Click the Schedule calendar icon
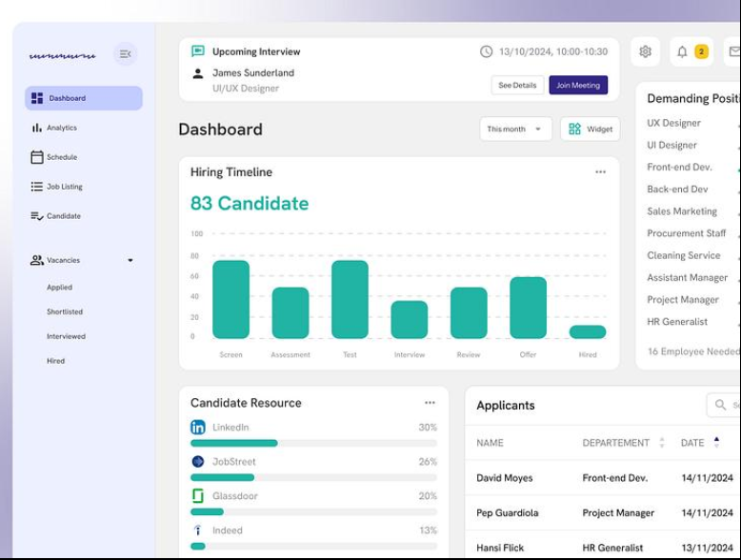741x560 pixels. pyautogui.click(x=37, y=157)
